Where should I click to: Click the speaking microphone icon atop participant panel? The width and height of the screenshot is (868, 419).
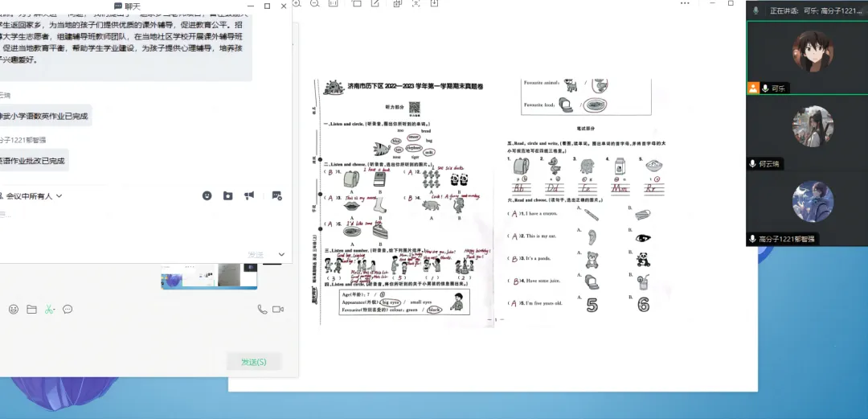pyautogui.click(x=755, y=10)
